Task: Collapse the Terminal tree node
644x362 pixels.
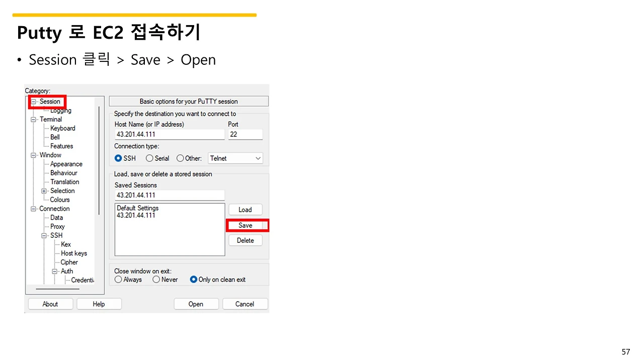Action: (34, 120)
